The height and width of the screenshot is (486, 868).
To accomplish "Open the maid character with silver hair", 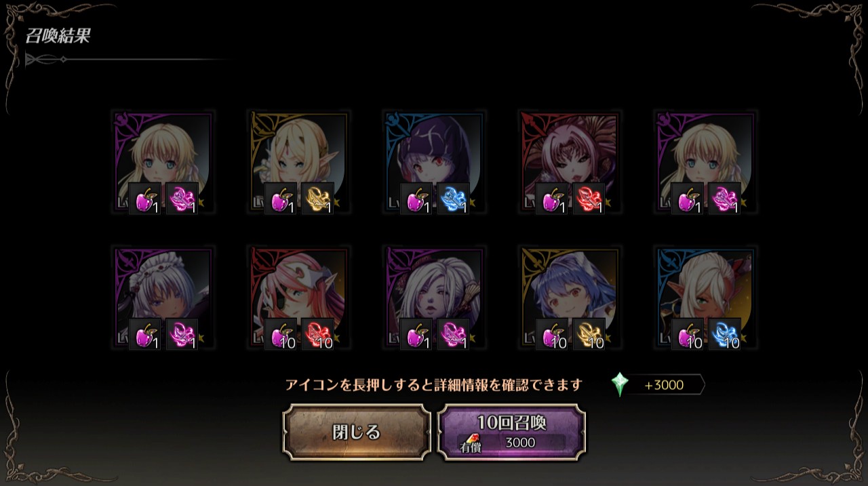I will (x=163, y=298).
